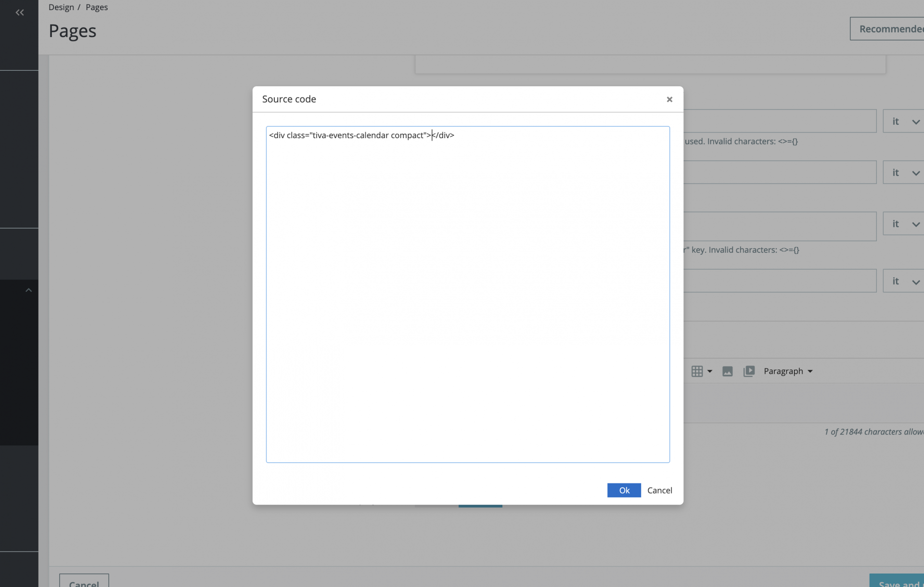Collapse sidebar section with up chevron
The image size is (924, 587).
click(x=28, y=290)
